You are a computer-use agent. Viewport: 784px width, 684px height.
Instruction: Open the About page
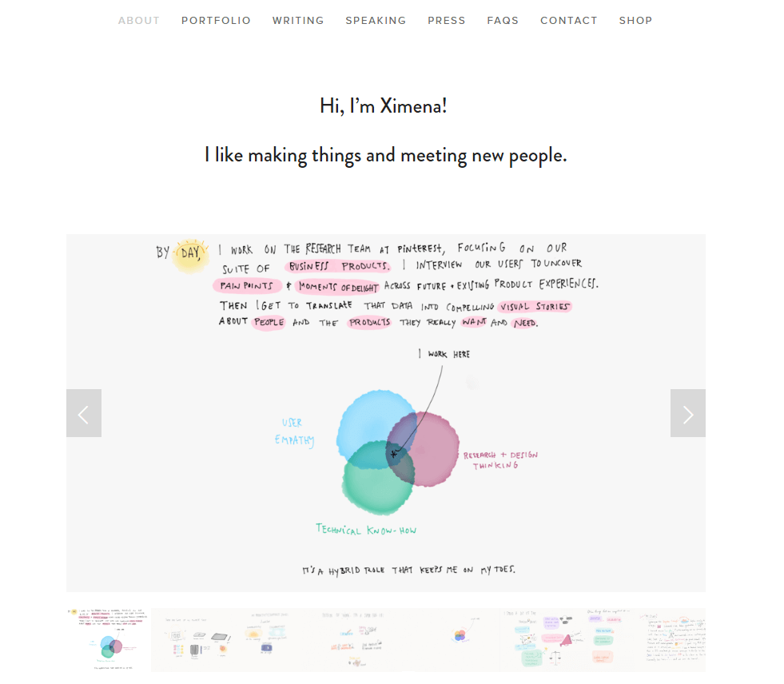pyautogui.click(x=139, y=21)
